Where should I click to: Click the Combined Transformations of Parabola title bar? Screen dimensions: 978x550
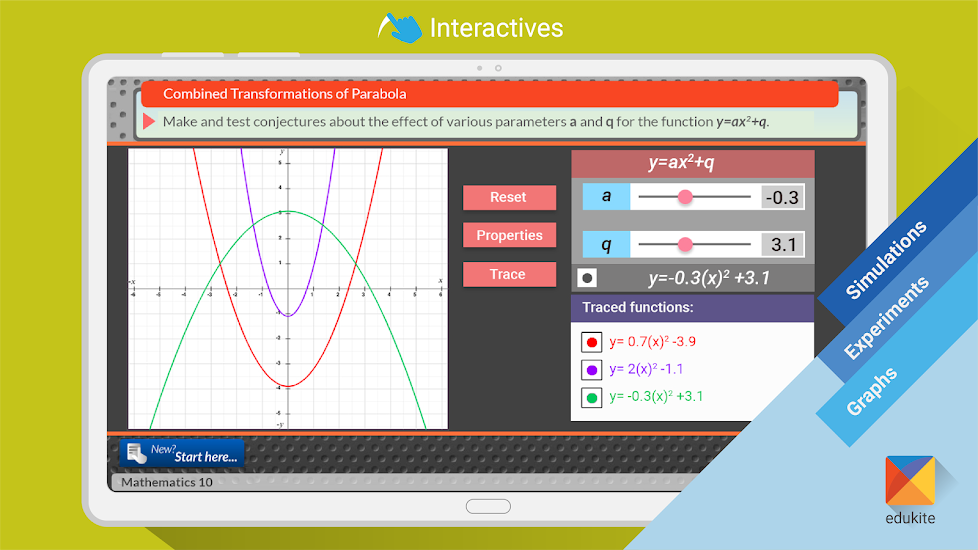[x=489, y=94]
